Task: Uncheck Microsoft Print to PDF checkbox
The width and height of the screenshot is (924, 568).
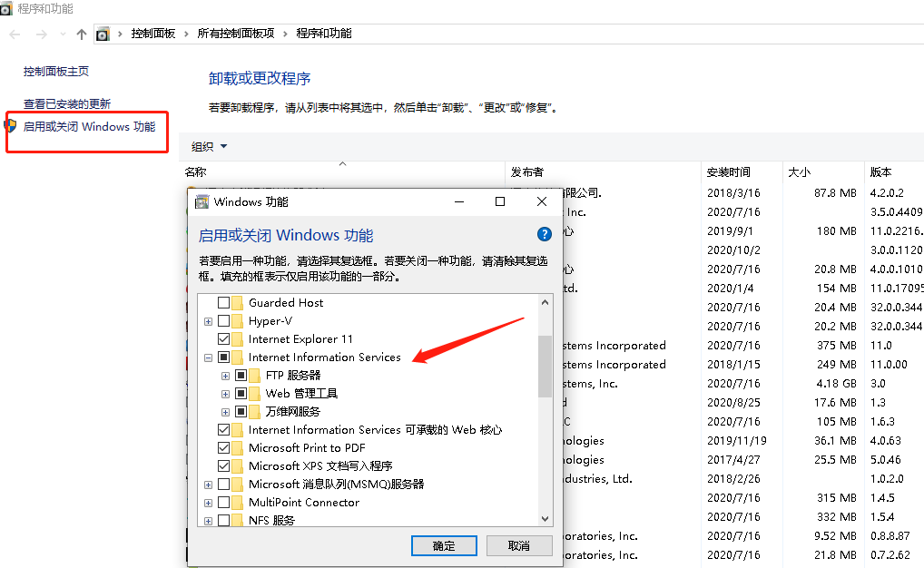Action: 224,448
